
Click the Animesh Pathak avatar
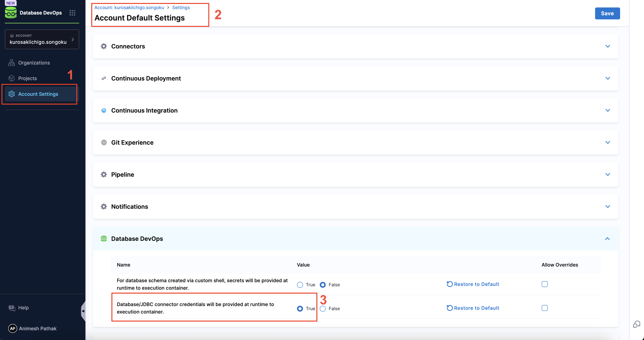(x=13, y=328)
